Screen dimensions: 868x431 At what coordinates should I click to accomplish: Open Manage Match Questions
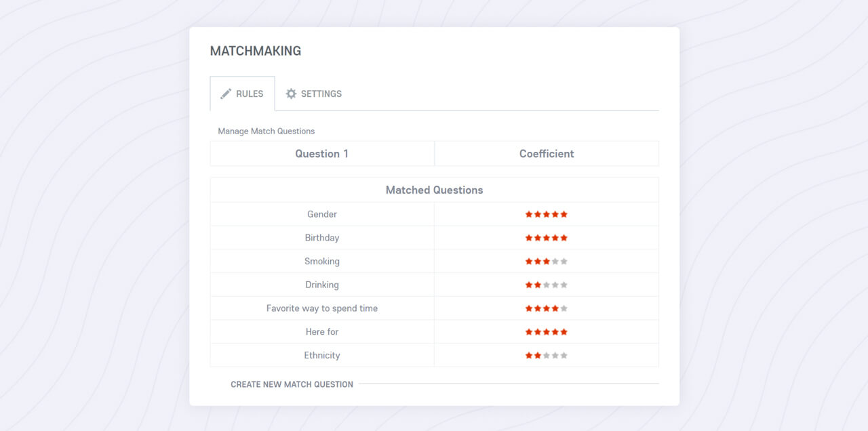tap(265, 131)
